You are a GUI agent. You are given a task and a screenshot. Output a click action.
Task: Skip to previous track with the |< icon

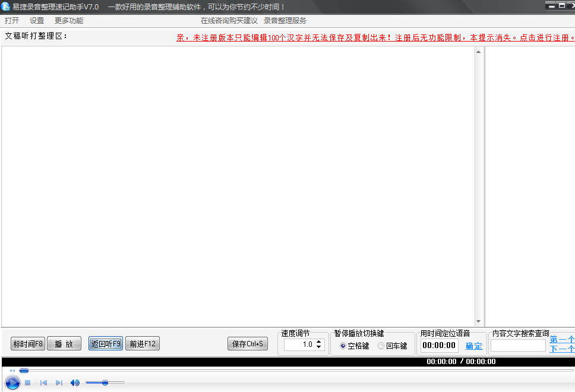43,382
